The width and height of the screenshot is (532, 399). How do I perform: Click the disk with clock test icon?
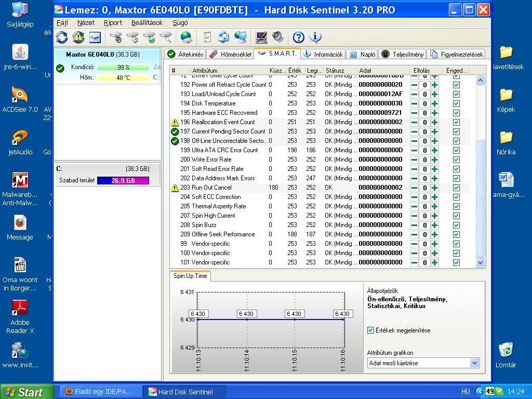point(132,37)
